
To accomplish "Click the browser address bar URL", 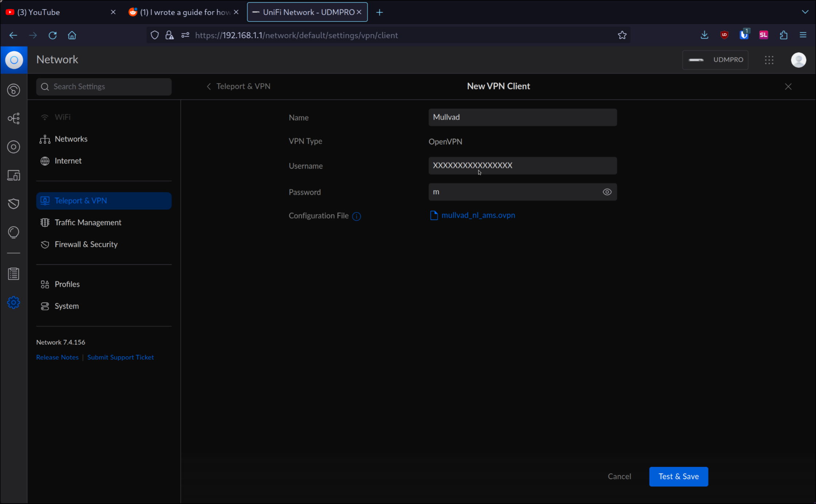I will coord(296,35).
